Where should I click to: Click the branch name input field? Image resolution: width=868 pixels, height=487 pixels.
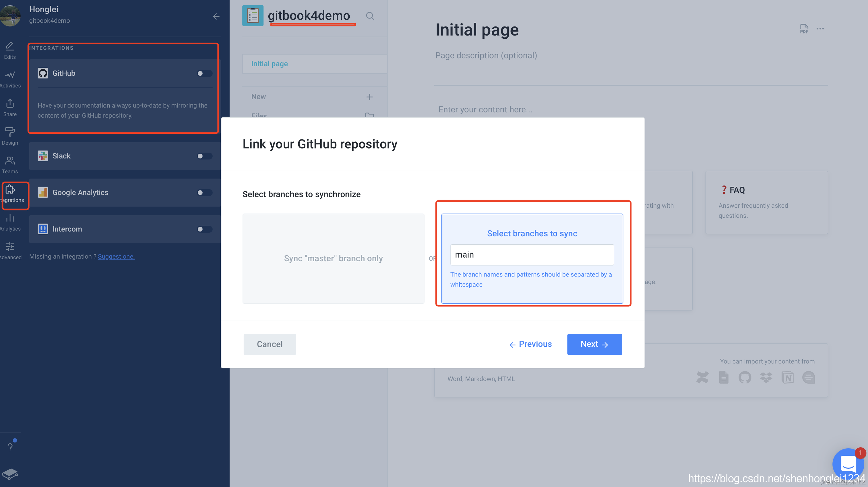532,255
